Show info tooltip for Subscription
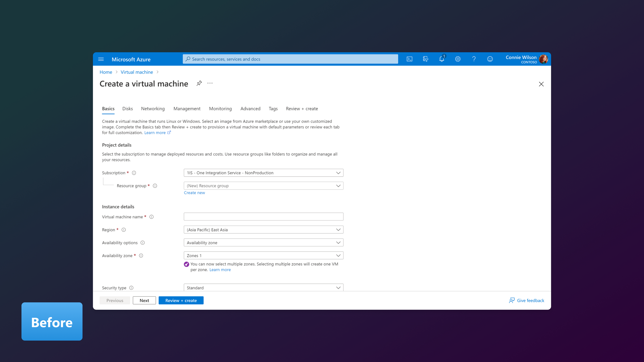644x362 pixels. (134, 173)
